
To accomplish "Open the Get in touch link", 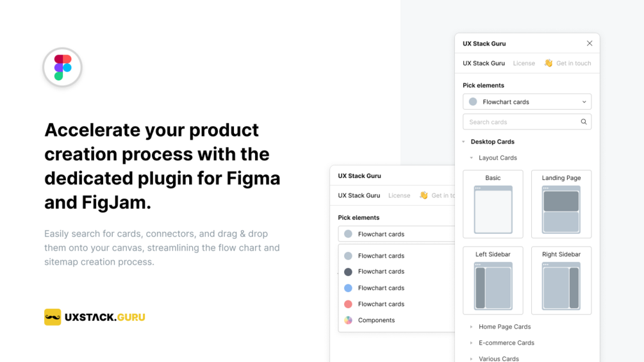I will [574, 63].
